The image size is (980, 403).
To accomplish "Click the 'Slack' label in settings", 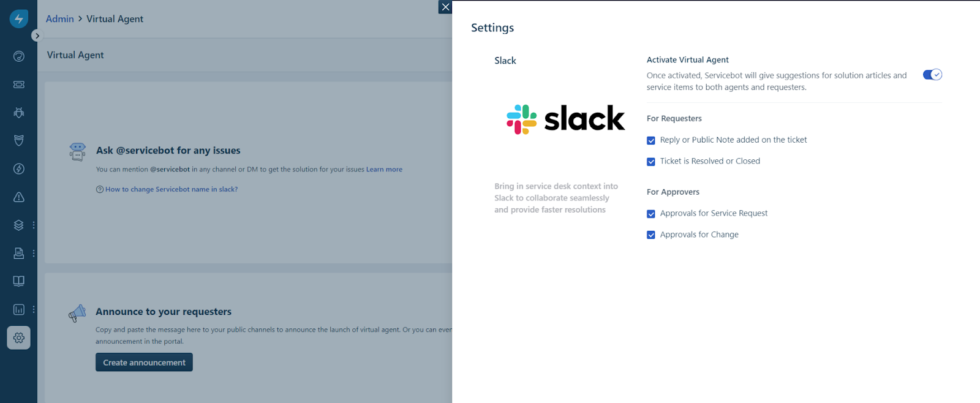I will point(505,61).
